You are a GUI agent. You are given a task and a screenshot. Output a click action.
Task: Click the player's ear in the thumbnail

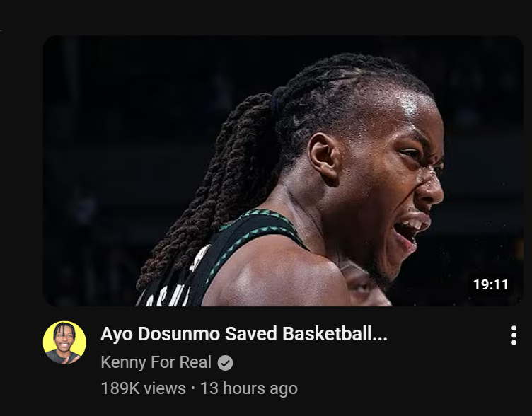point(324,158)
